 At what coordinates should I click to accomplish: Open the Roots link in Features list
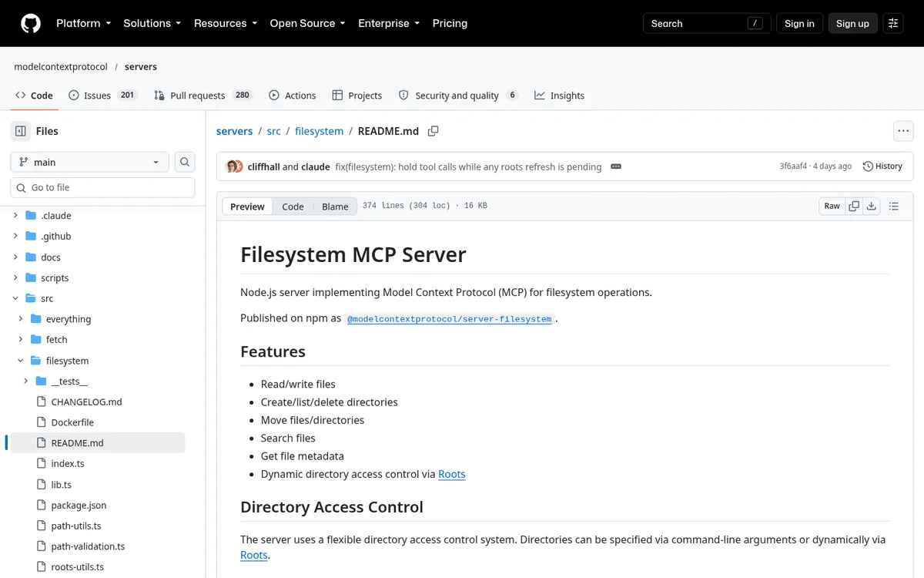tap(452, 474)
